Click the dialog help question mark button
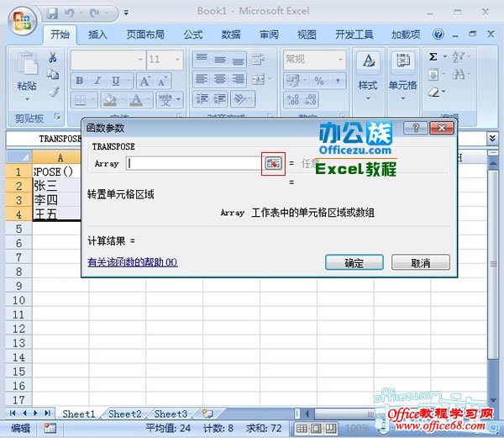The width and height of the screenshot is (504, 438). [415, 128]
